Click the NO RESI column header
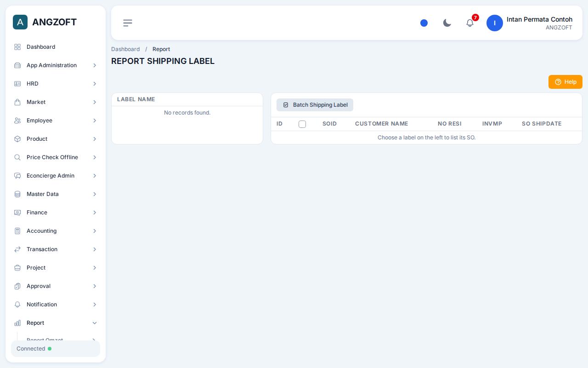The height and width of the screenshot is (368, 588). pyautogui.click(x=450, y=124)
